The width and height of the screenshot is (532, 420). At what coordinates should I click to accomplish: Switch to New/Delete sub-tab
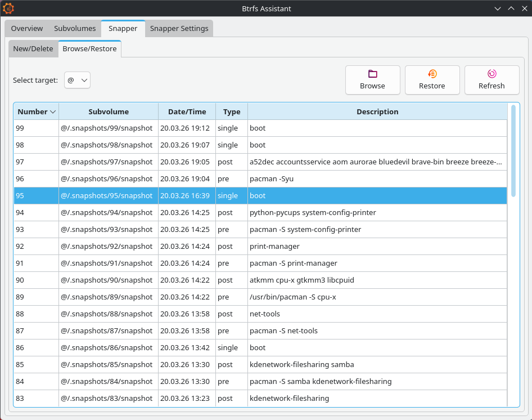pyautogui.click(x=33, y=48)
